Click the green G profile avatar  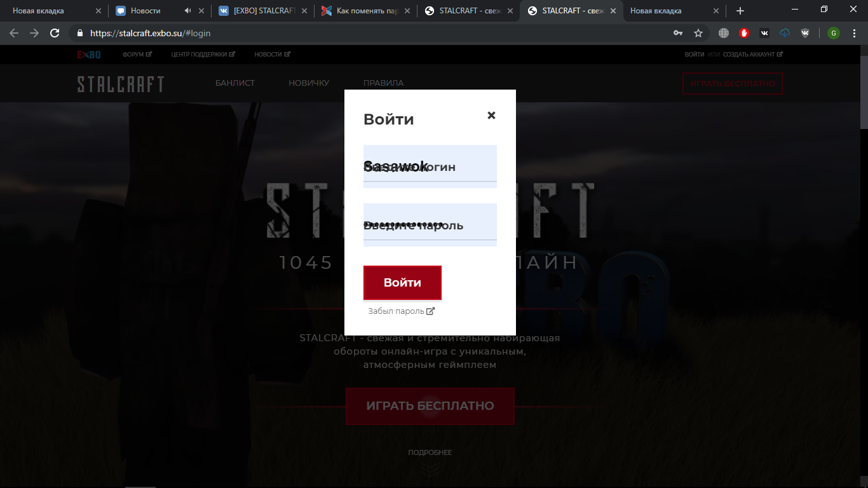834,33
